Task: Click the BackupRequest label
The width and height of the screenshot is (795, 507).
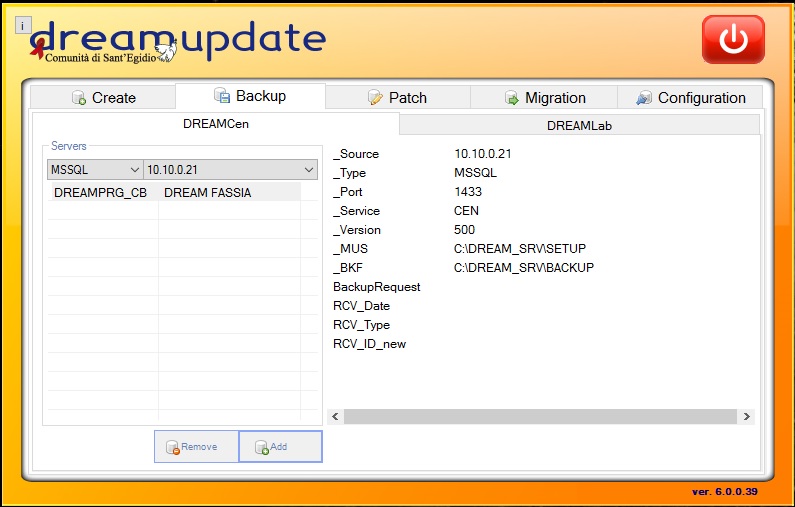Action: click(x=377, y=287)
